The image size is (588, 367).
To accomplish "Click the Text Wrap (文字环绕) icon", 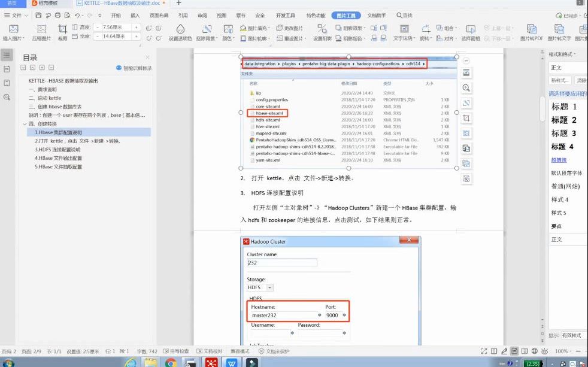I will tap(404, 29).
